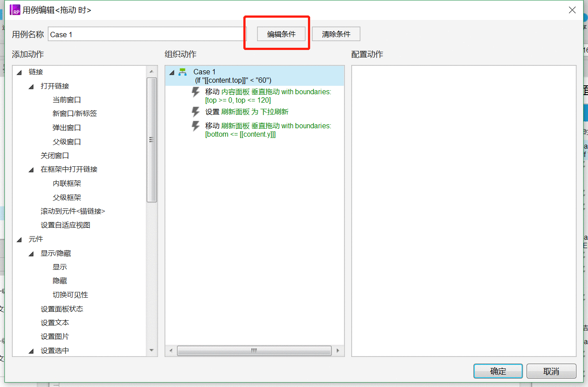This screenshot has height=387, width=588.
Task: Focus the 用例名称 input field
Action: (147, 34)
